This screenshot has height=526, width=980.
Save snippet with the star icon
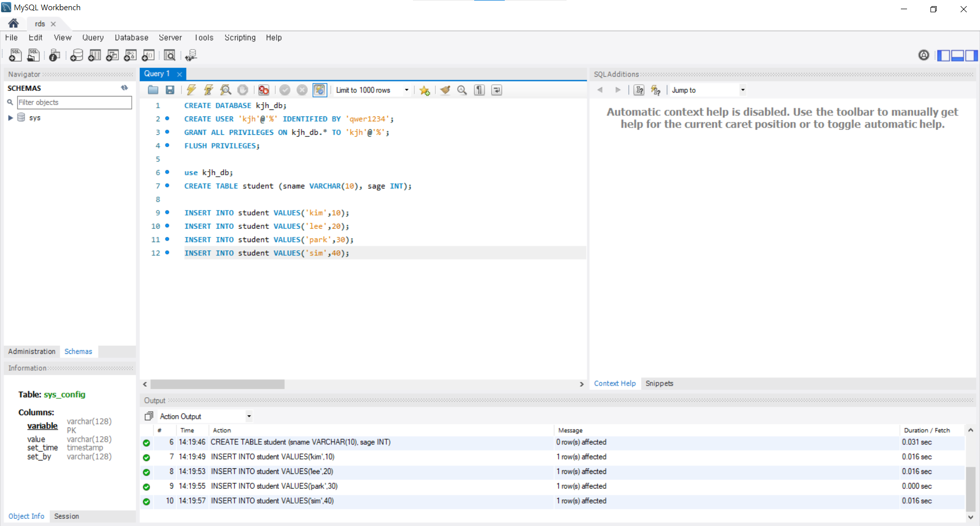(x=425, y=90)
